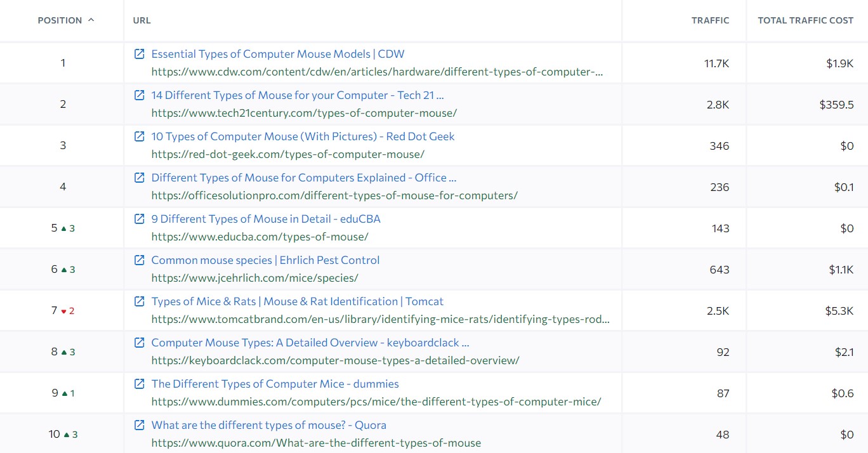This screenshot has width=868, height=453.
Task: Open 'Common mouse species' Ehrlich link
Action: click(x=265, y=260)
